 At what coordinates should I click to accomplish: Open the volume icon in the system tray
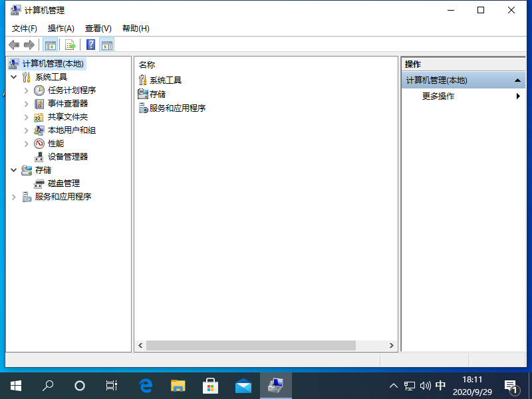click(x=425, y=386)
